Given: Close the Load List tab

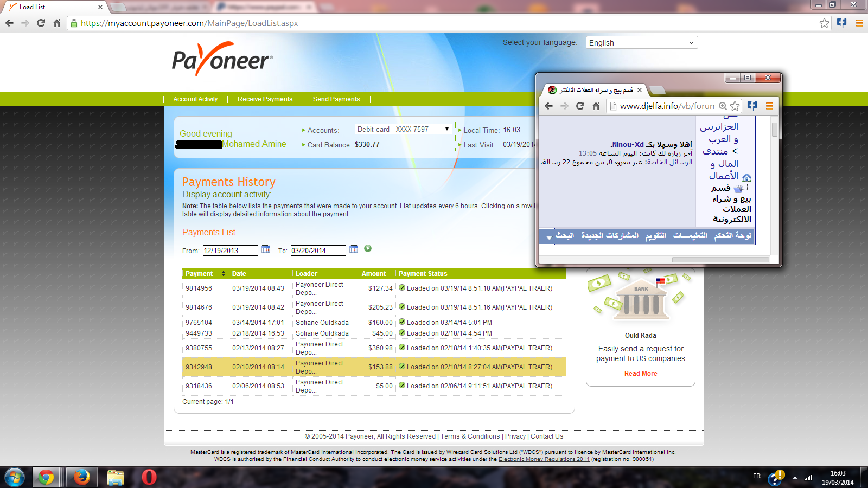Looking at the screenshot, I should point(100,7).
